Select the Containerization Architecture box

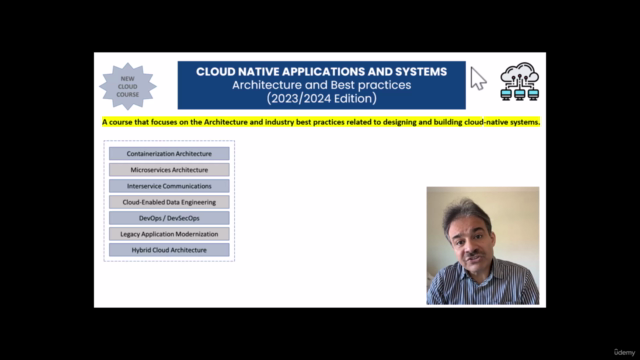point(169,153)
